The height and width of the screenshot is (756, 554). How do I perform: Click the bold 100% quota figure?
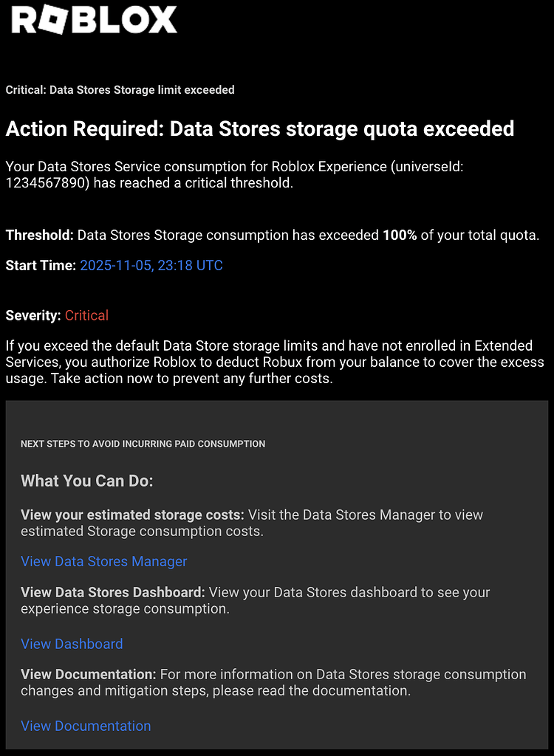pos(400,236)
